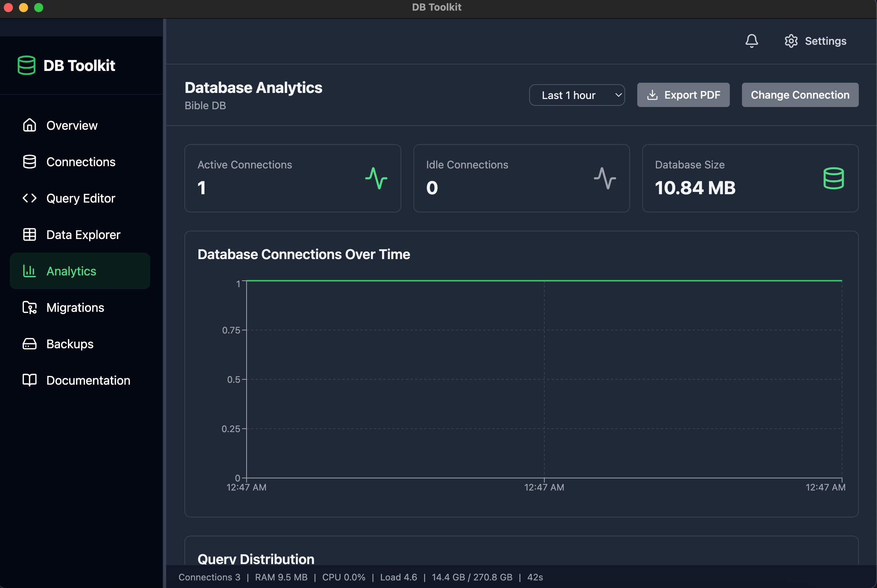The image size is (877, 588).
Task: Click the Active Connections pulse icon
Action: (376, 178)
